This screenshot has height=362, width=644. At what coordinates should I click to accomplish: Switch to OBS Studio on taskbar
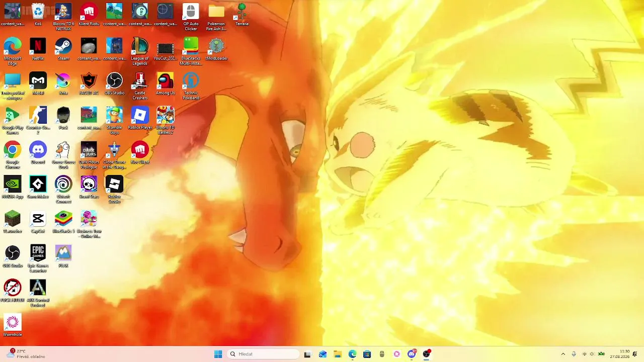(x=427, y=354)
